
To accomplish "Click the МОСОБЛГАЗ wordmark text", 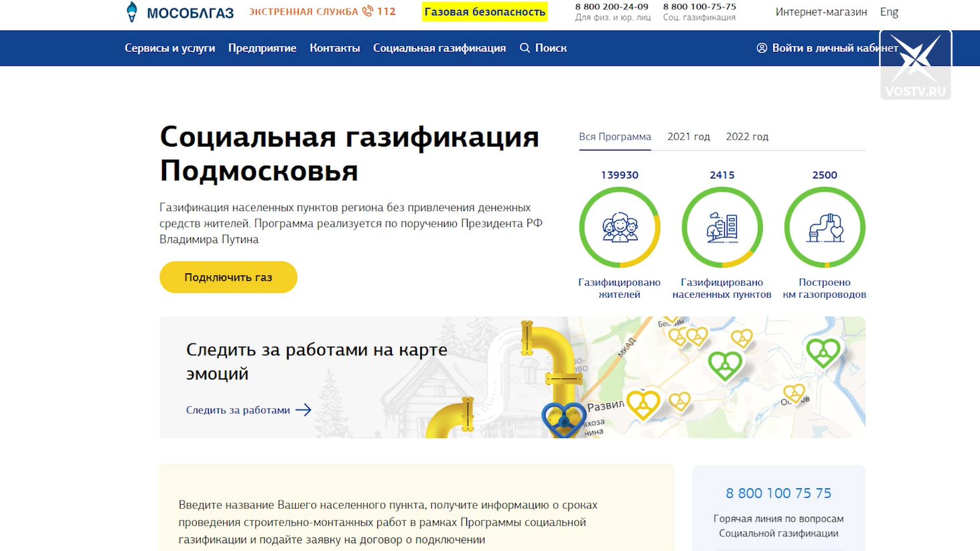I will 190,12.
